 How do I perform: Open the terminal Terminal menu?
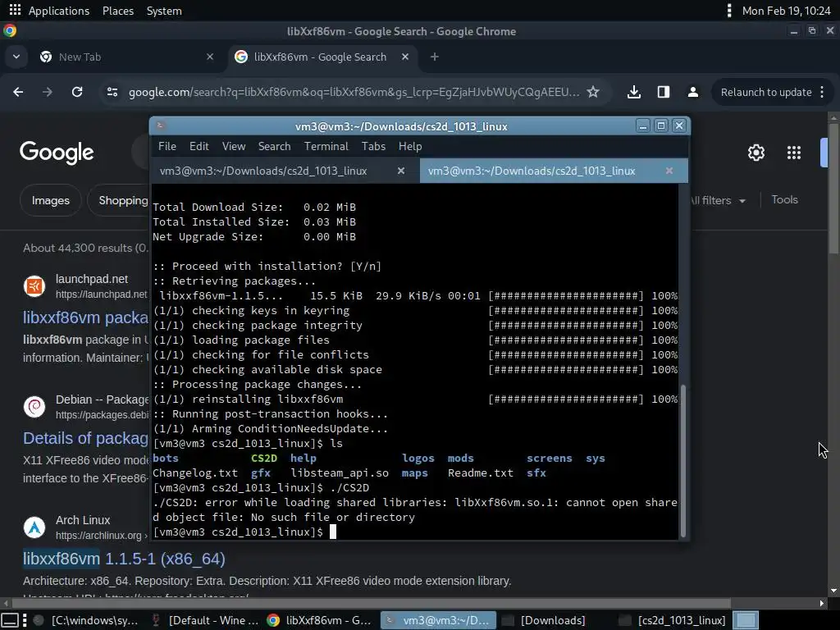(x=326, y=146)
